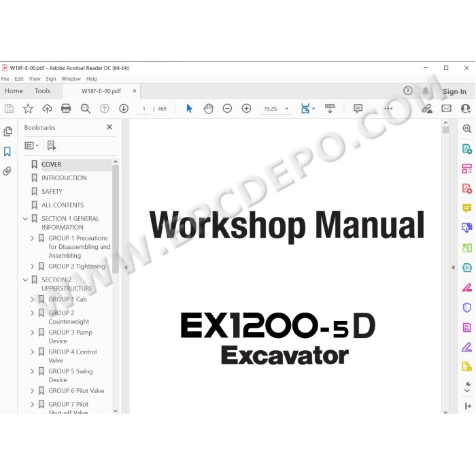Viewport: 476px width, 476px height.
Task: Open the page fit options dropdown arrow
Action: click(313, 108)
